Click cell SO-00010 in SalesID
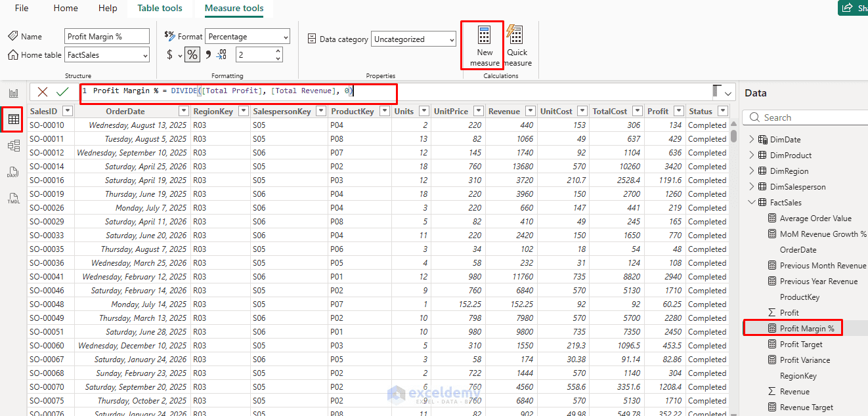 47,125
